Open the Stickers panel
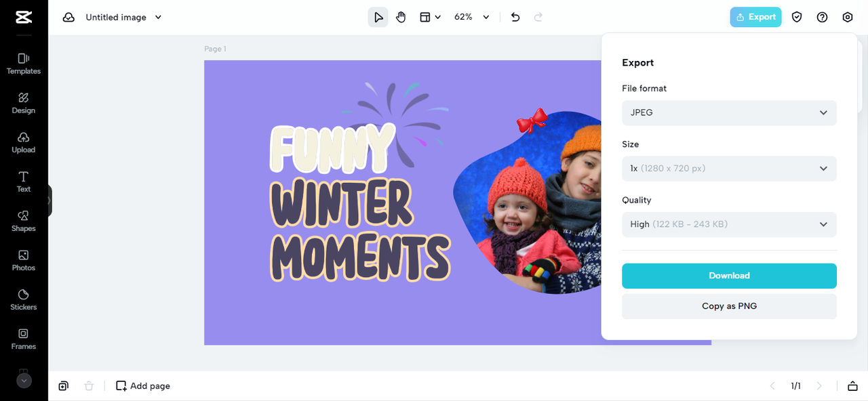The image size is (868, 401). (24, 299)
